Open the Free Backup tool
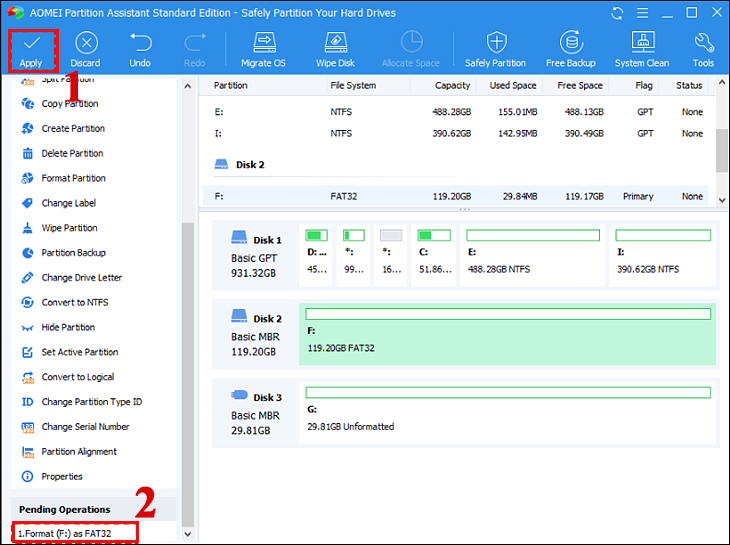The width and height of the screenshot is (730, 545). 571,50
